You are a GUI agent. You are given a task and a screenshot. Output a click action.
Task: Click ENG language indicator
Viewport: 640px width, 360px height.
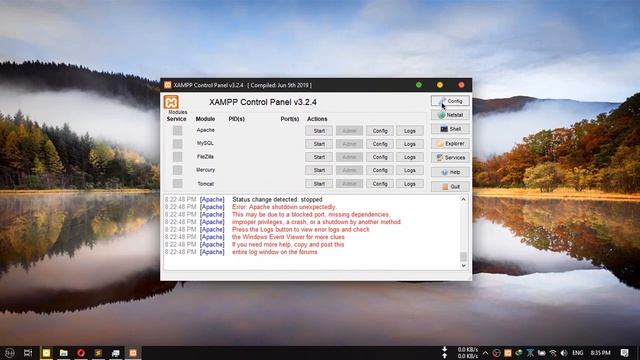tap(578, 353)
